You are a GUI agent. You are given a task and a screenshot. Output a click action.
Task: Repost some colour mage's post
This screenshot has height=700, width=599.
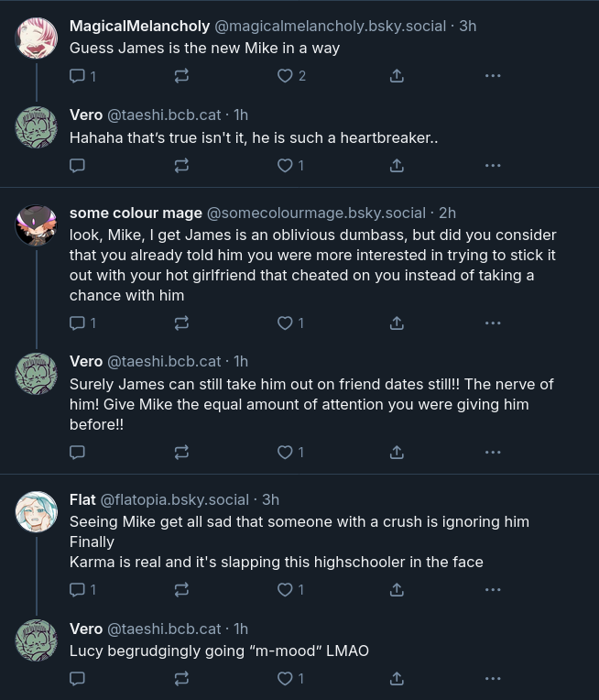coord(181,323)
